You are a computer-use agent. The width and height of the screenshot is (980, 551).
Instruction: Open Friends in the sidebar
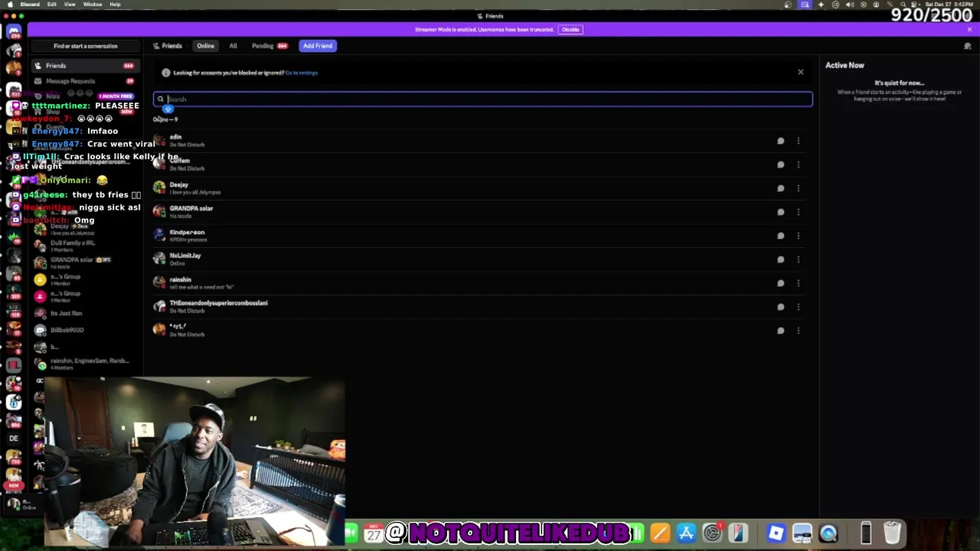point(84,66)
